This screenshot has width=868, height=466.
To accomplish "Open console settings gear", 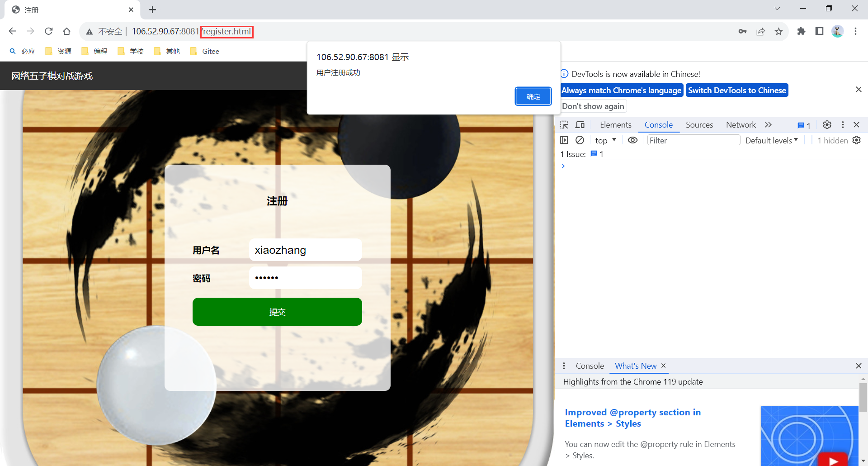I will (856, 140).
